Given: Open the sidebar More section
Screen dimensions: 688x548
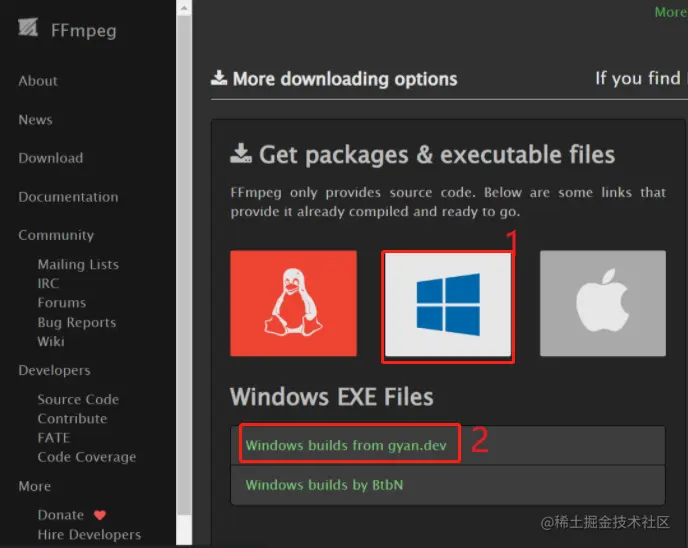Looking at the screenshot, I should (x=34, y=487).
